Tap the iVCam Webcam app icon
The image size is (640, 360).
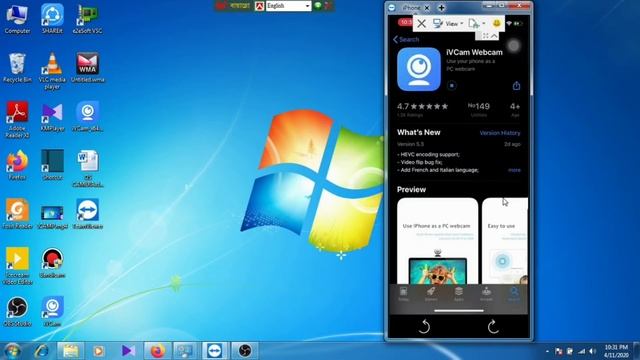pos(419,69)
